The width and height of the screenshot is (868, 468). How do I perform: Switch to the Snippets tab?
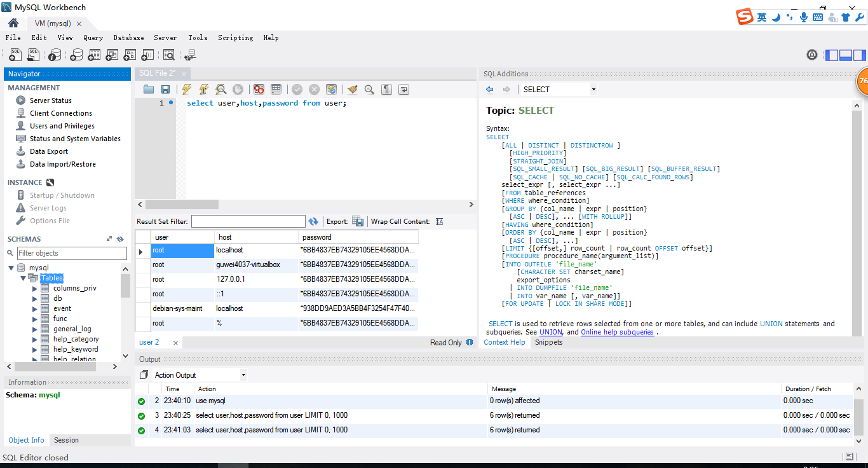tap(548, 342)
